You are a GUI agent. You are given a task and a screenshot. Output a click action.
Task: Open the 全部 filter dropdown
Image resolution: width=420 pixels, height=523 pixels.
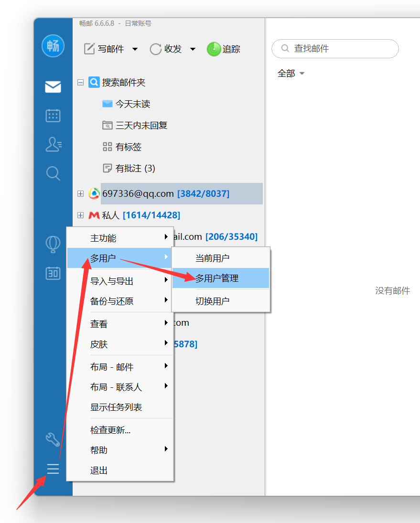pyautogui.click(x=291, y=74)
